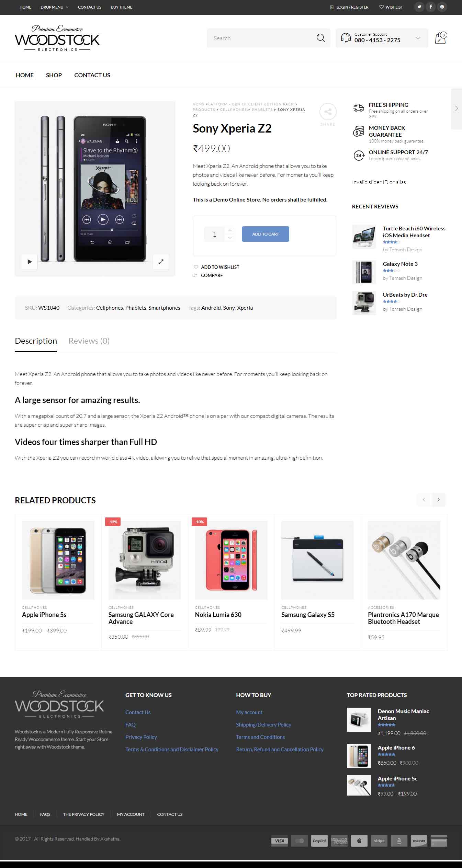The width and height of the screenshot is (462, 868).
Task: Open the shopping cart icon
Action: pos(441,38)
